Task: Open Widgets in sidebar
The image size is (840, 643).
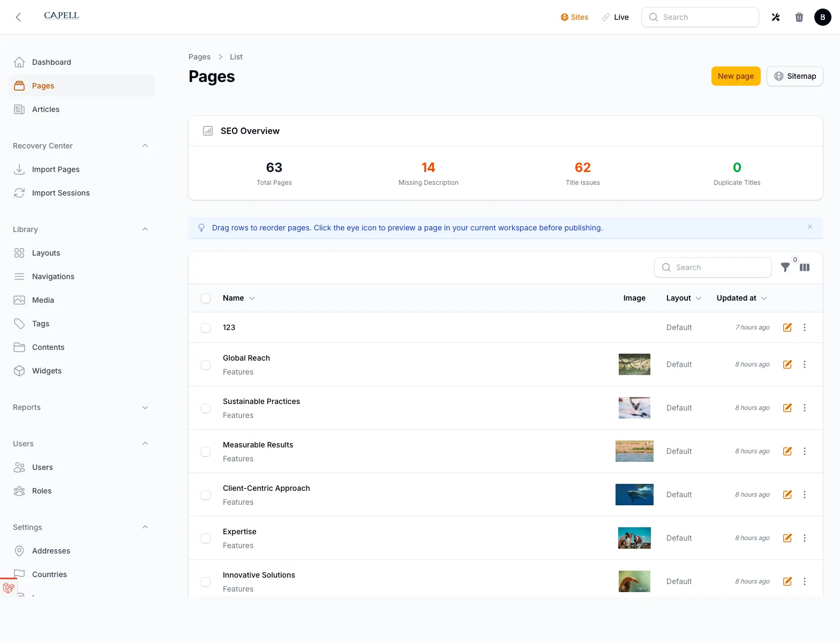Action: (81, 371)
